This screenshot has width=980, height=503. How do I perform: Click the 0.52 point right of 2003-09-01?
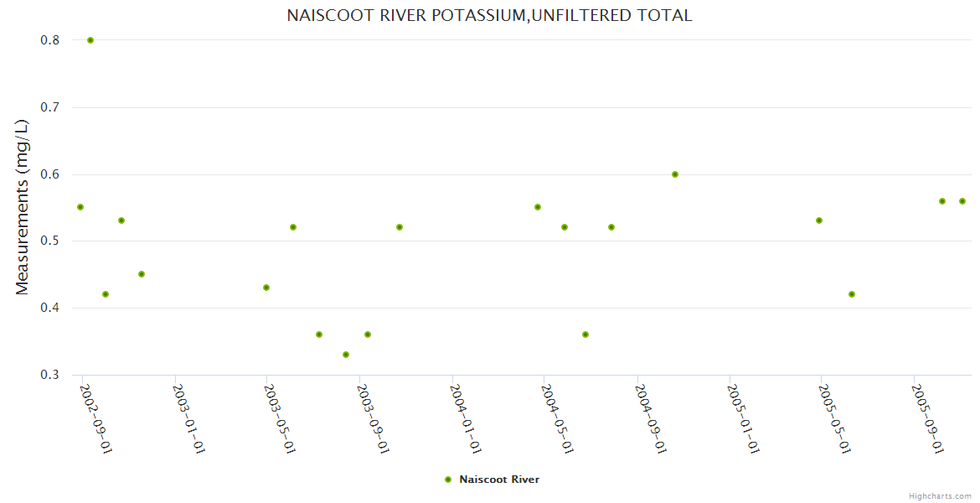tap(400, 227)
